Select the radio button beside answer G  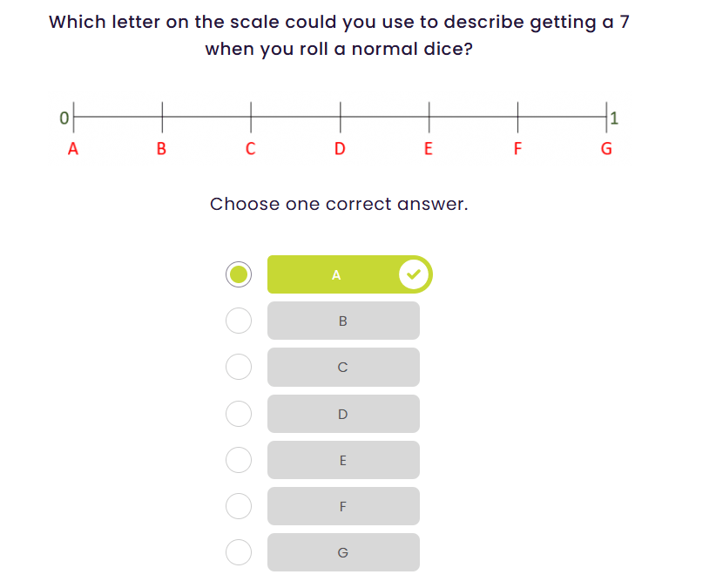(x=239, y=551)
